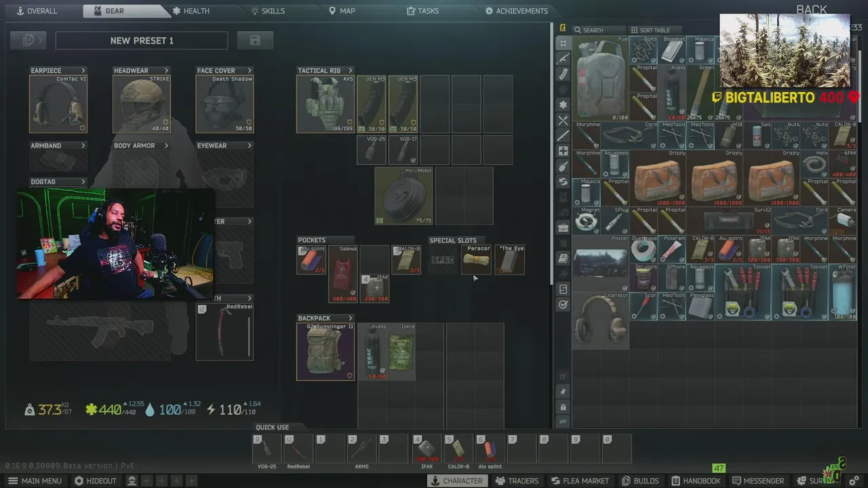Click quick use slot with VOG-25
This screenshot has width=868, height=488.
(267, 449)
